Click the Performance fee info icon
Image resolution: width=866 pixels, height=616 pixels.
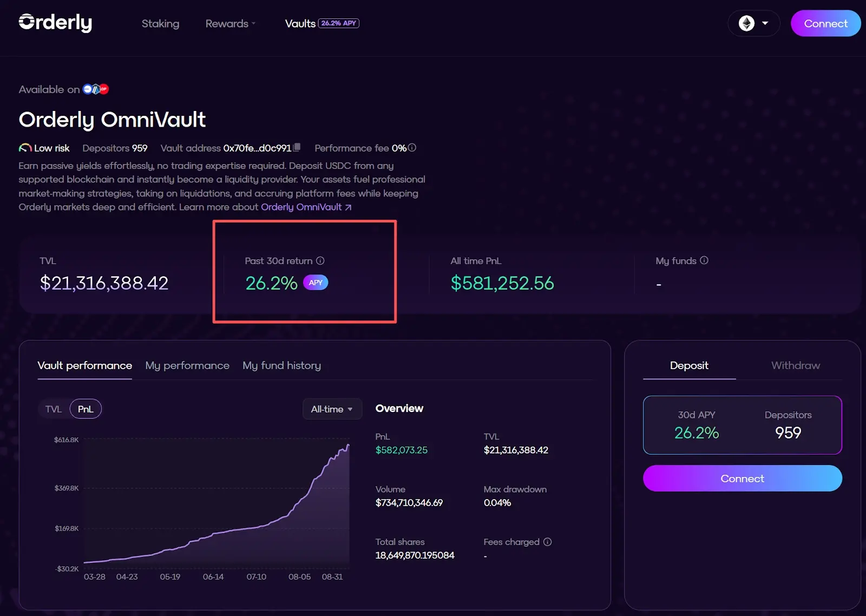tap(412, 148)
